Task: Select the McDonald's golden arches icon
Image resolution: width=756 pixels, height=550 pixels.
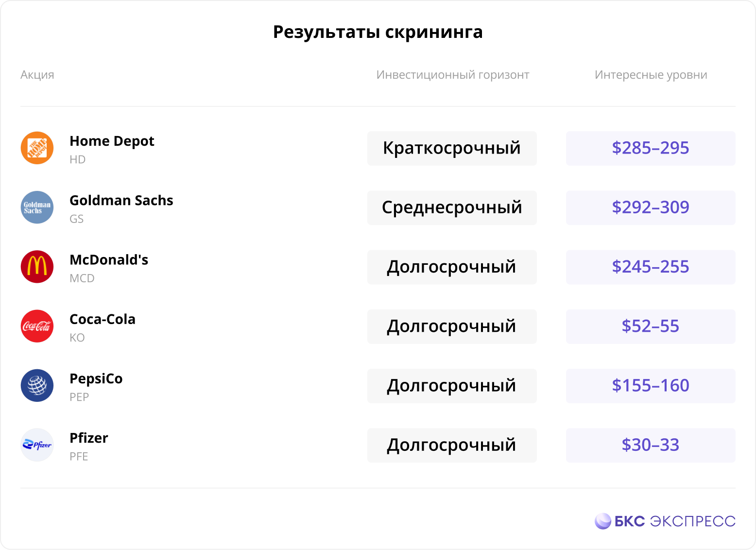Action: tap(37, 267)
